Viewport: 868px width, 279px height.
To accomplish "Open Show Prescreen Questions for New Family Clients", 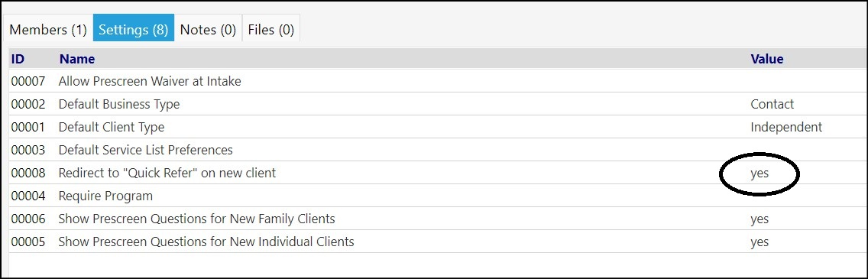I will pos(437,219).
